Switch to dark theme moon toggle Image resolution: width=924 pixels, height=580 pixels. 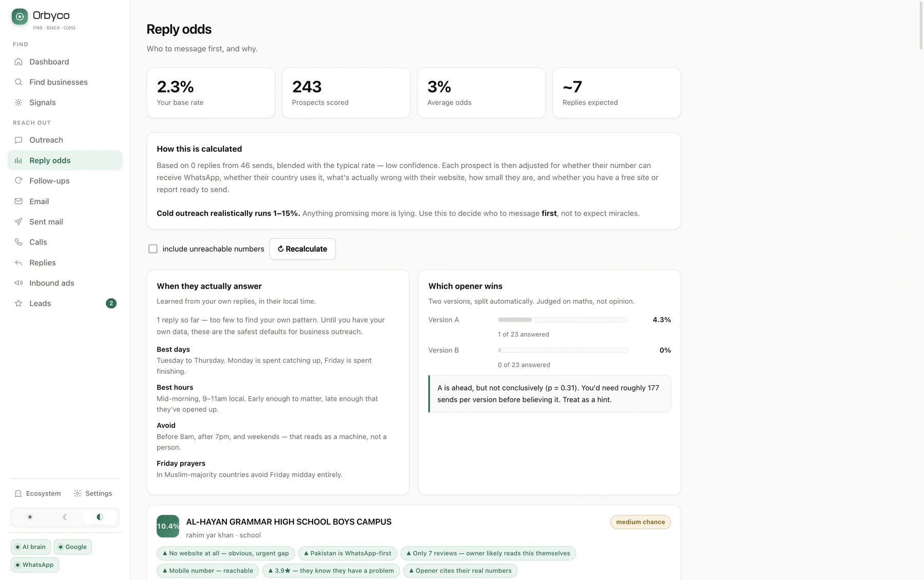[x=65, y=517]
